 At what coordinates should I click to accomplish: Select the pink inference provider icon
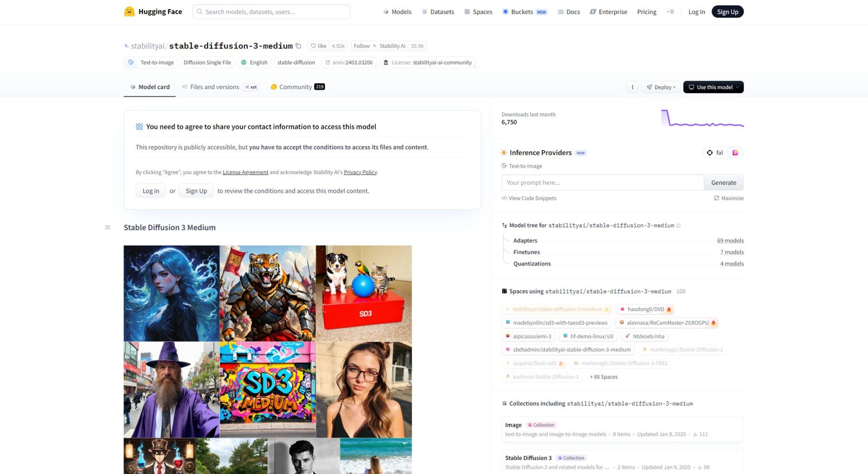735,153
